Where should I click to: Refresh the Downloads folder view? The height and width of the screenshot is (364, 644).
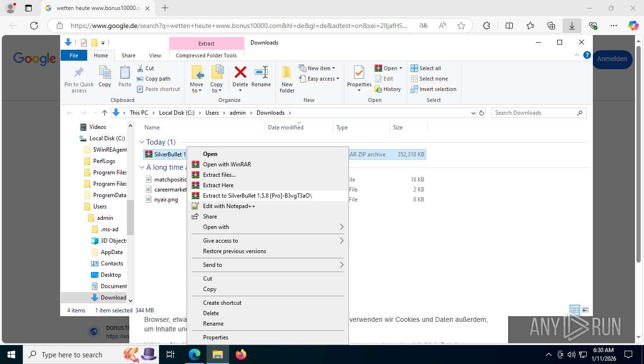(482, 113)
